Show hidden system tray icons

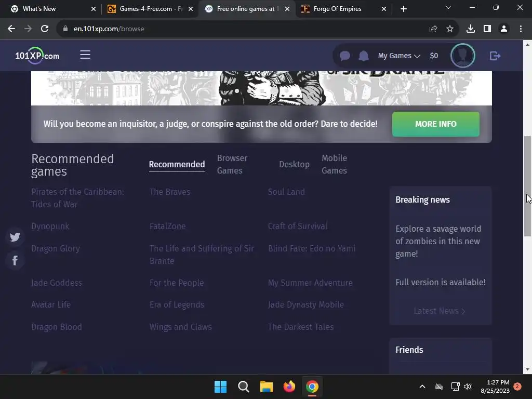[422, 387]
